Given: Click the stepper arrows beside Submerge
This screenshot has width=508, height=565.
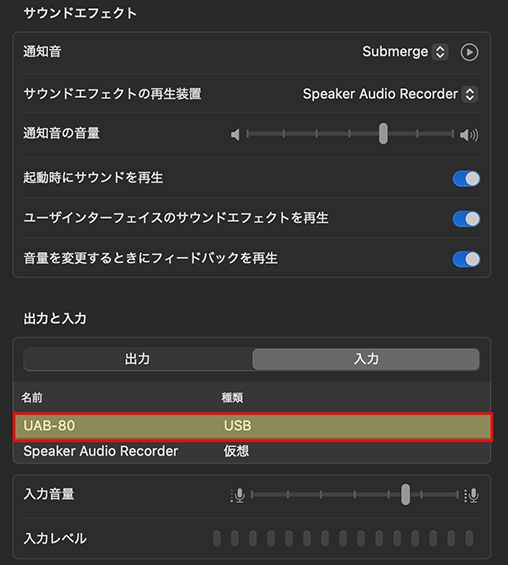Looking at the screenshot, I should (x=440, y=52).
